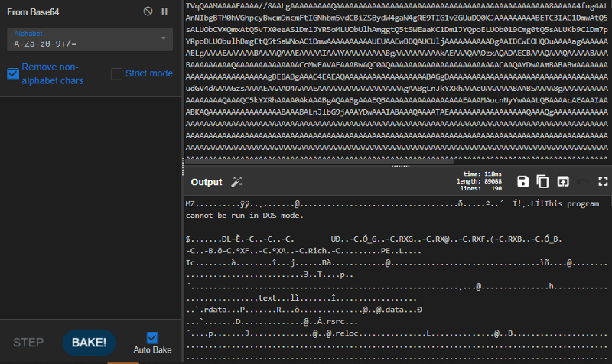Set breakpoint with the pause icon

(164, 11)
